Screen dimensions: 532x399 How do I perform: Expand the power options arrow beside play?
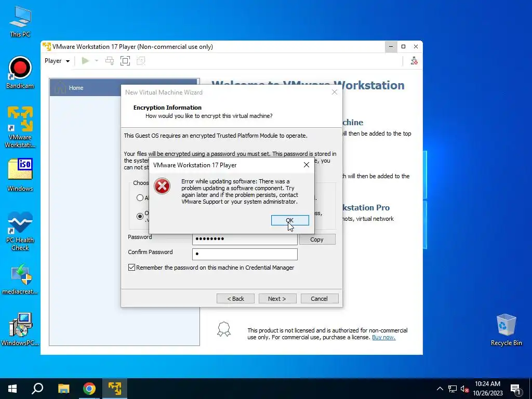(x=97, y=61)
